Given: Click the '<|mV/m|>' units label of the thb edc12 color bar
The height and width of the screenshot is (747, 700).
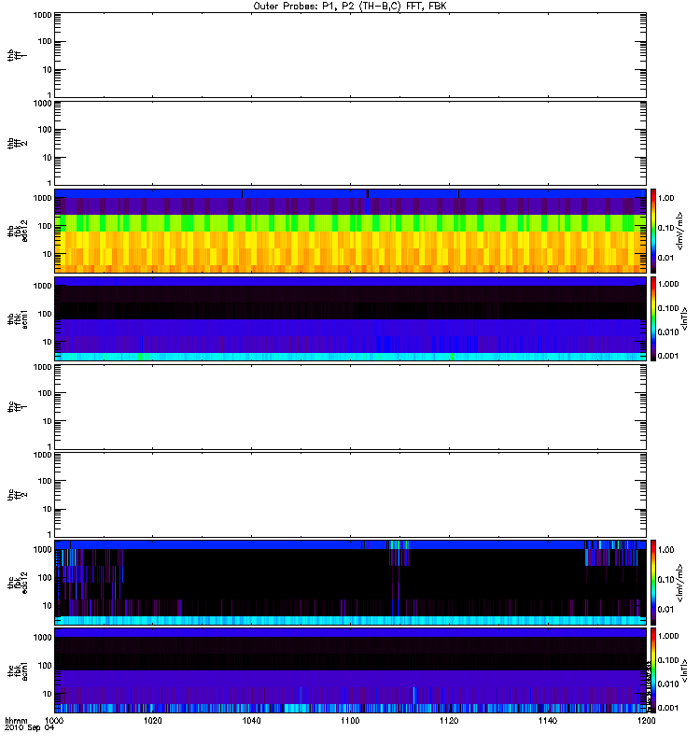Looking at the screenshot, I should [x=680, y=231].
